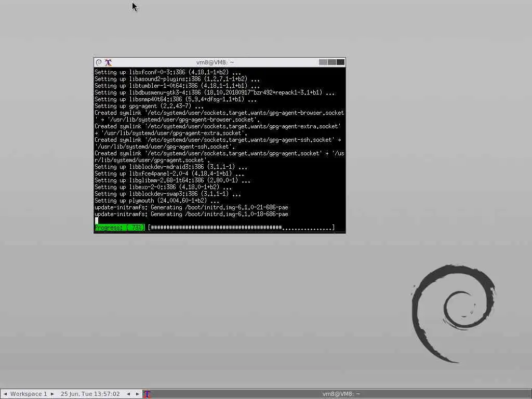
Task: Click the line 'Setting up libasound2-plugins:i386'
Action: (x=177, y=79)
